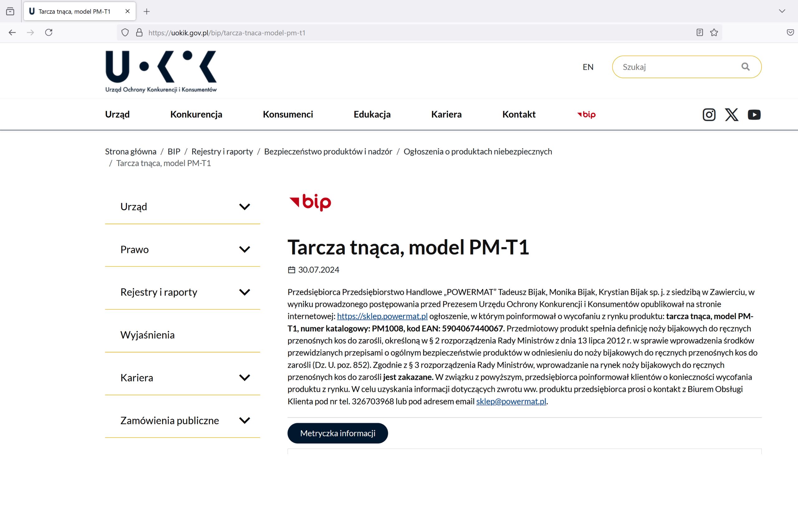Click the Metryczka informacji button
798x532 pixels.
[x=338, y=433]
